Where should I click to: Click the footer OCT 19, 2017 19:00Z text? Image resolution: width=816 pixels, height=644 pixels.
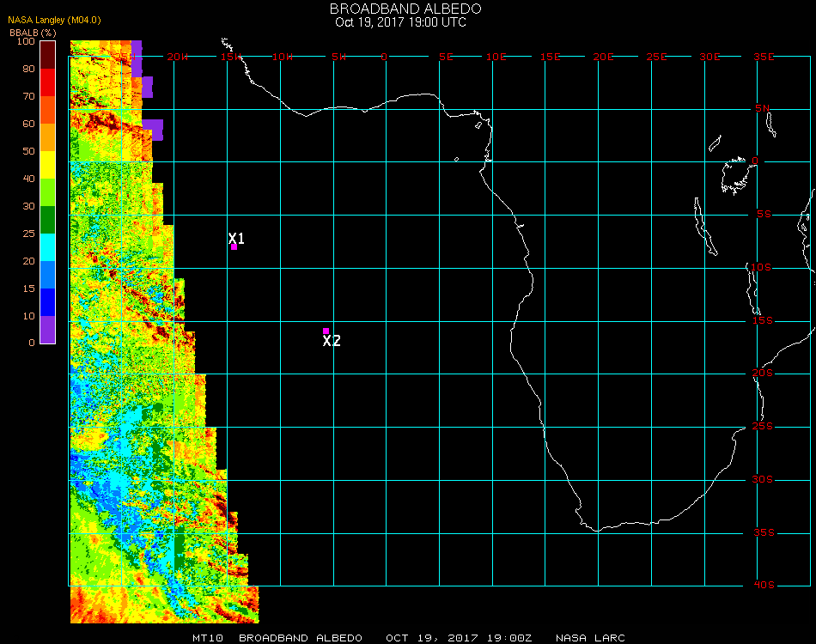click(x=459, y=638)
